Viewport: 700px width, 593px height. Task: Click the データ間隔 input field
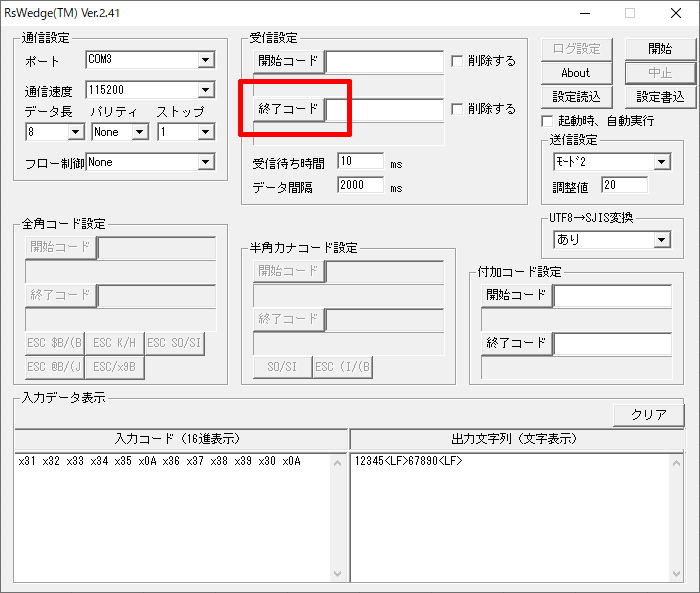pyautogui.click(x=361, y=185)
